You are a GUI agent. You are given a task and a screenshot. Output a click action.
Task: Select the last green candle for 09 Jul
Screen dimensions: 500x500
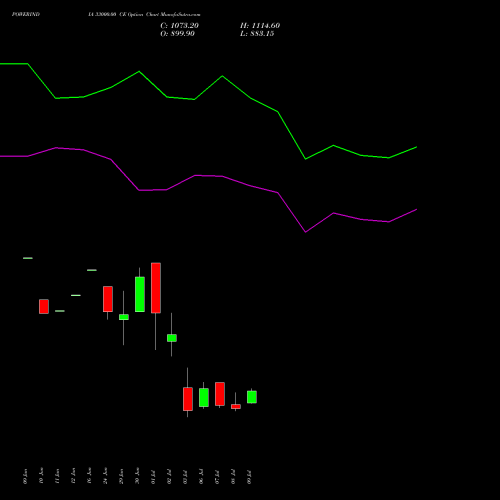(252, 397)
